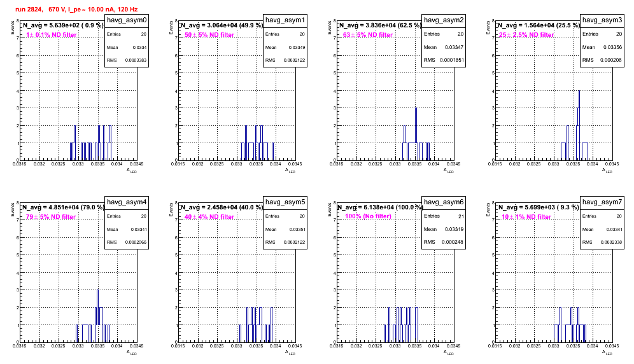
Task: Click the N_avg = 6.138e+04 label
Action: click(x=380, y=207)
